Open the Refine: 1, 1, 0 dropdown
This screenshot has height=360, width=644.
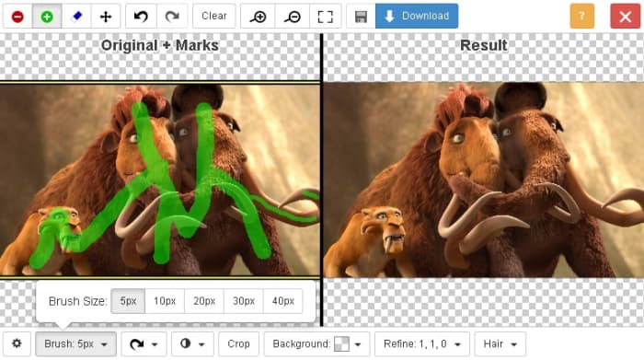click(x=421, y=344)
